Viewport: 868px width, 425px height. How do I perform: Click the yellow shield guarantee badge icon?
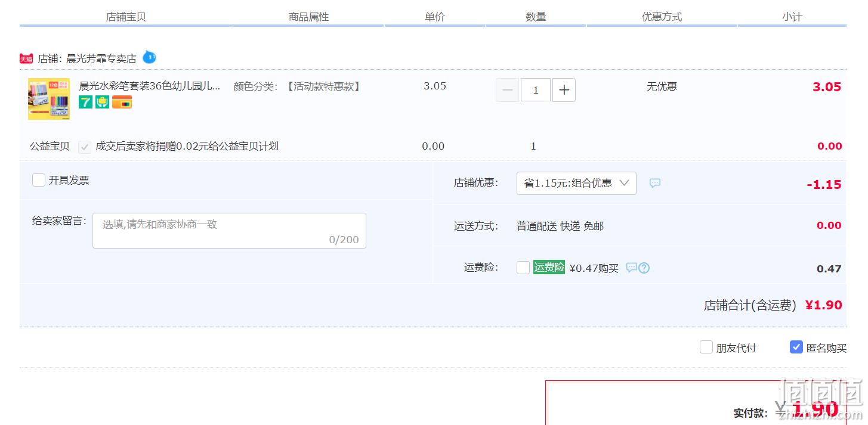click(x=102, y=102)
